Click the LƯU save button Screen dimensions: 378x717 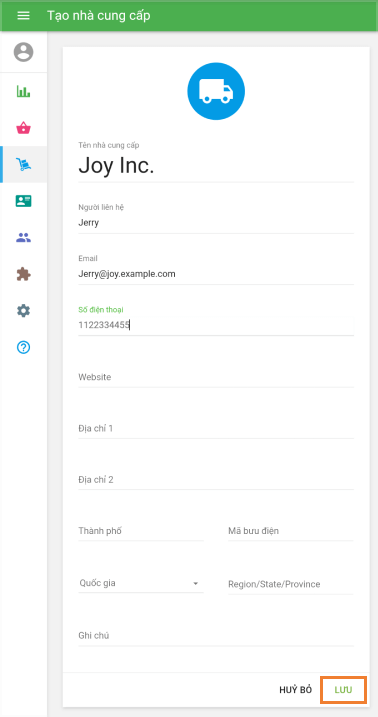tap(343, 690)
